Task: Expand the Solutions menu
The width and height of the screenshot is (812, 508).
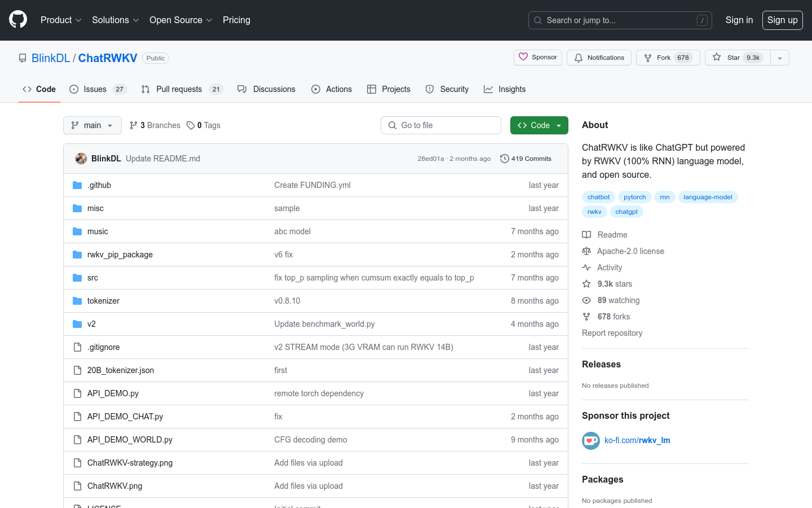Action: pyautogui.click(x=115, y=20)
